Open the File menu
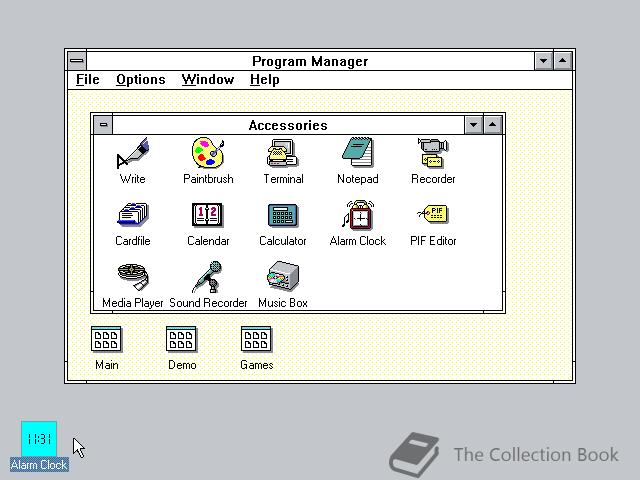The height and width of the screenshot is (480, 640). point(87,80)
